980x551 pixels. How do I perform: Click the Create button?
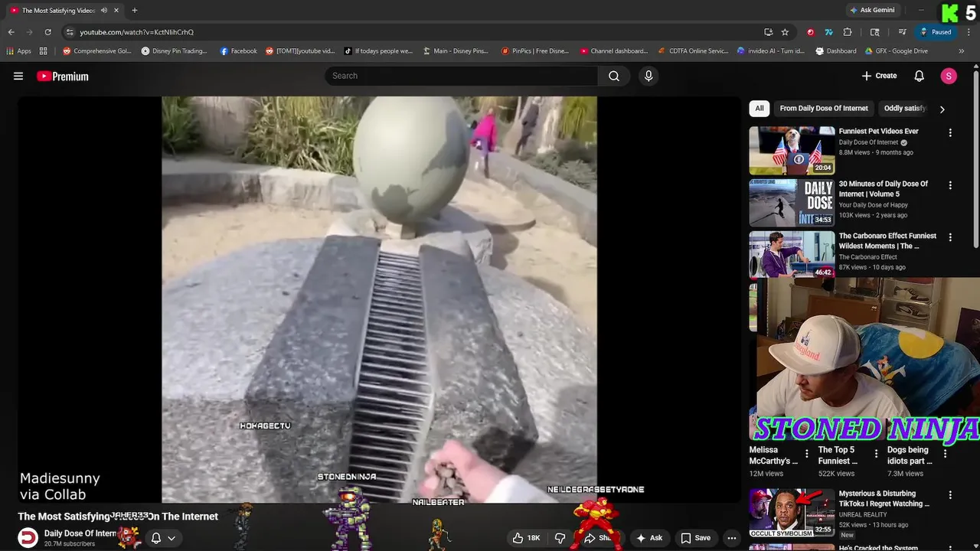pos(879,76)
